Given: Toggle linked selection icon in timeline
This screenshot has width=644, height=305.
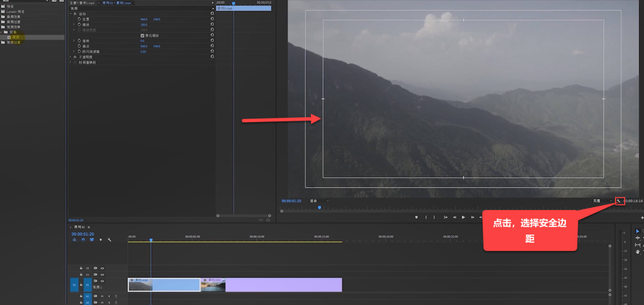Looking at the screenshot, I should (92, 240).
